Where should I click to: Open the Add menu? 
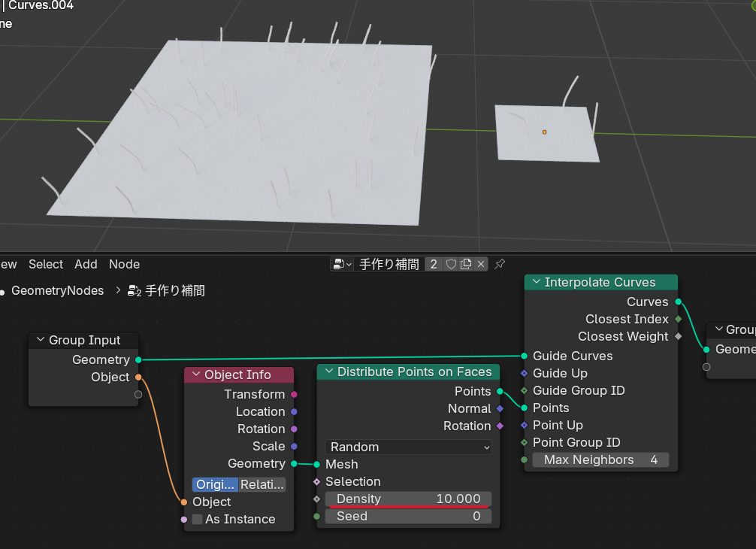[86, 264]
